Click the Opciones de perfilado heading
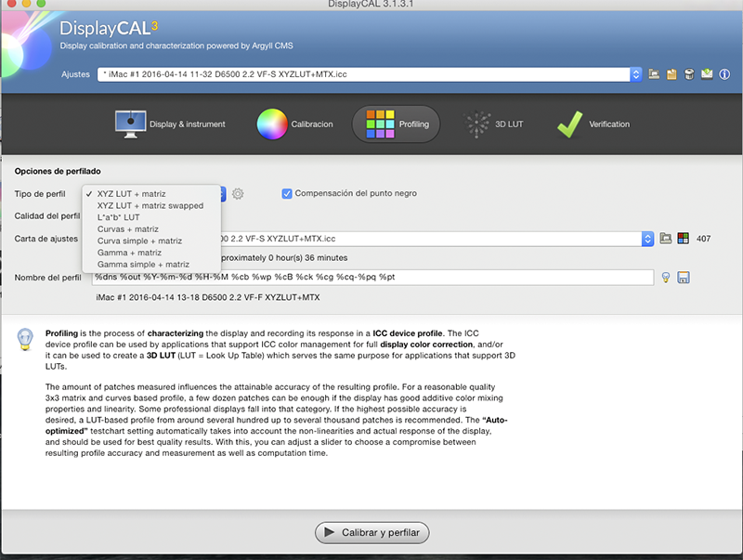 58,171
